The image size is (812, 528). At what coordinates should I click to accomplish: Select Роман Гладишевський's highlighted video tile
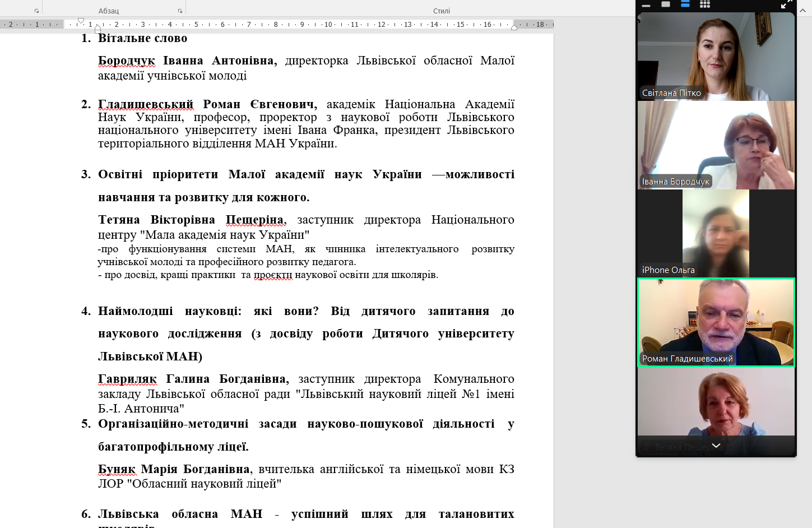coord(716,322)
